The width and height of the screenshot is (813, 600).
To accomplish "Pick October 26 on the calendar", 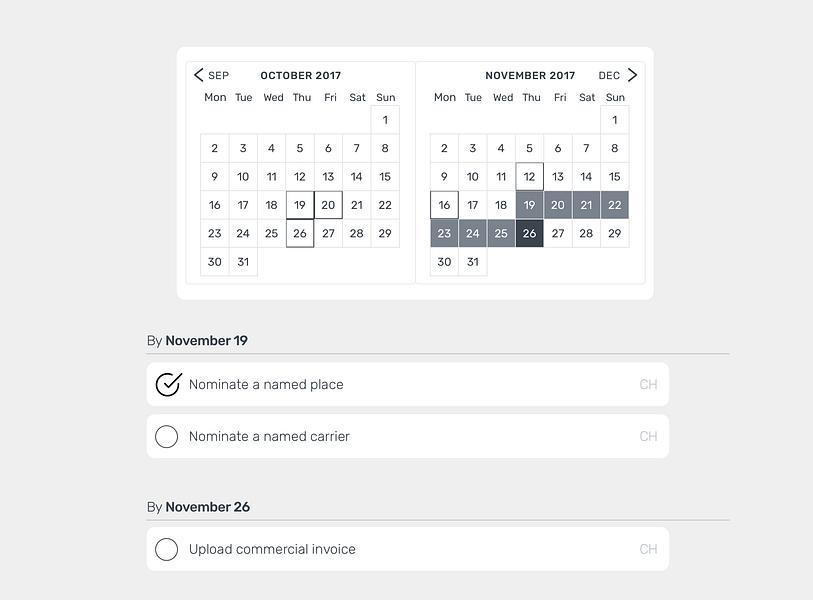I will tap(300, 233).
